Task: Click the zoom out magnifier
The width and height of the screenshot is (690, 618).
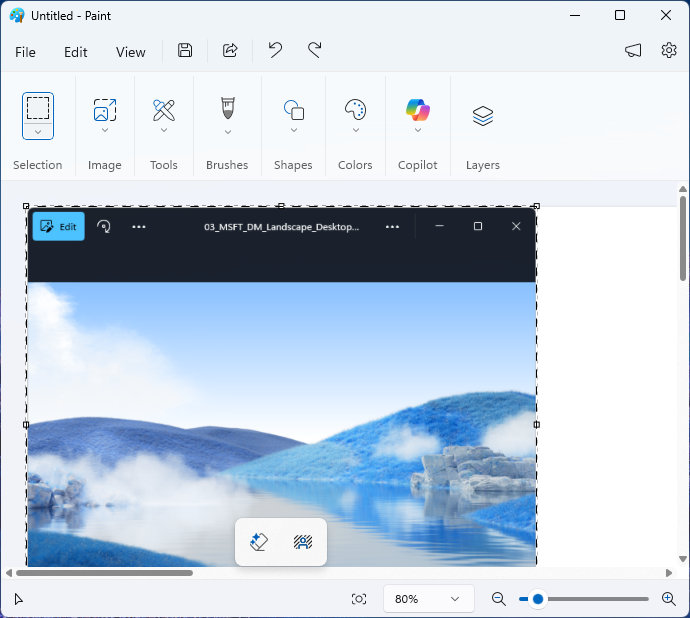Action: click(499, 599)
